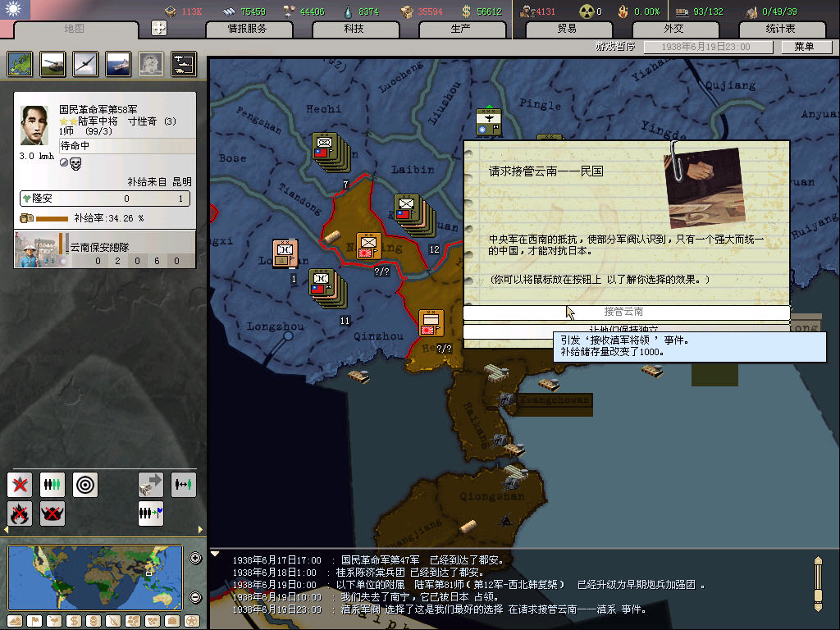Open the 科技 technology tab
The image size is (840, 630).
point(354,29)
